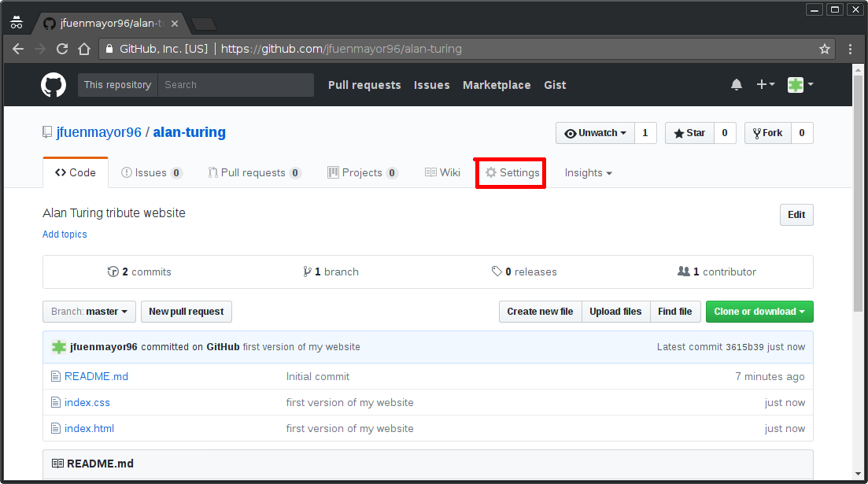
Task: Open the Clone or download dropdown
Action: pyautogui.click(x=759, y=311)
